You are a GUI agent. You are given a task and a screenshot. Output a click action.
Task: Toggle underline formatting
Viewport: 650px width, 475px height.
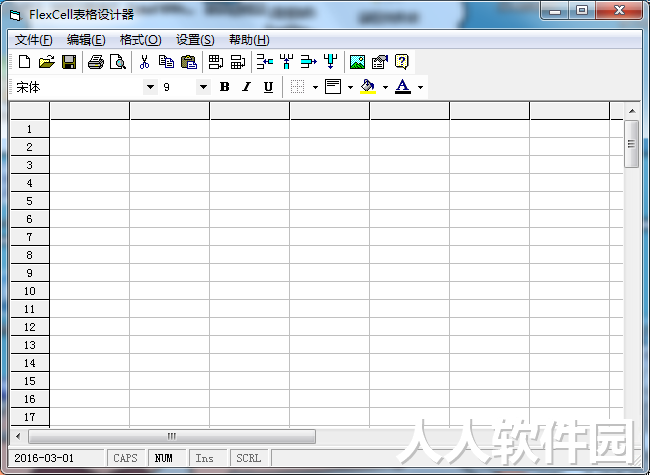point(269,87)
